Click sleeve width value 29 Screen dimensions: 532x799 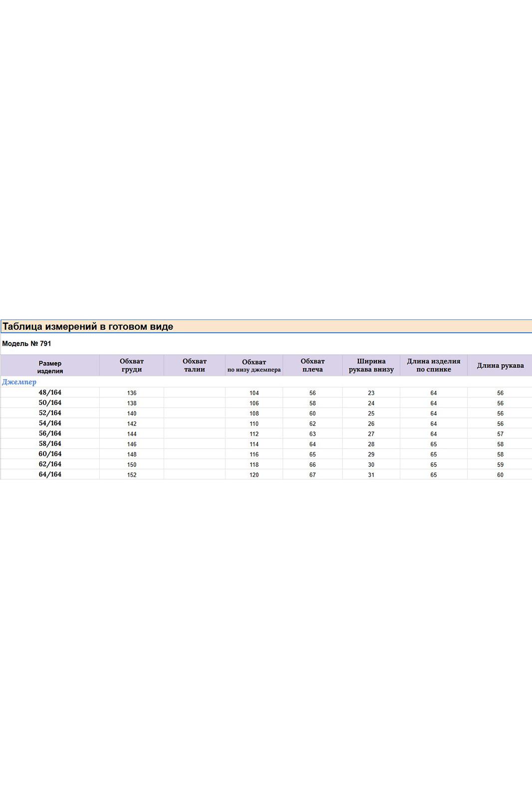tap(371, 454)
